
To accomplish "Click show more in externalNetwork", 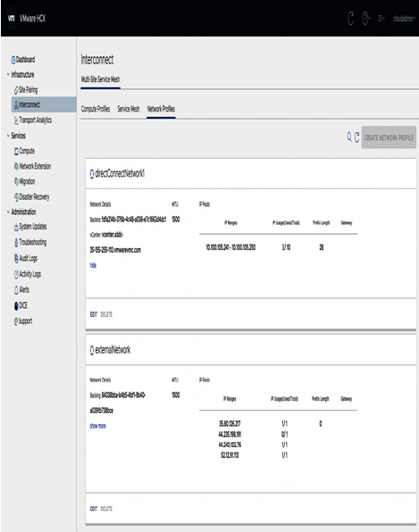I will [97, 426].
